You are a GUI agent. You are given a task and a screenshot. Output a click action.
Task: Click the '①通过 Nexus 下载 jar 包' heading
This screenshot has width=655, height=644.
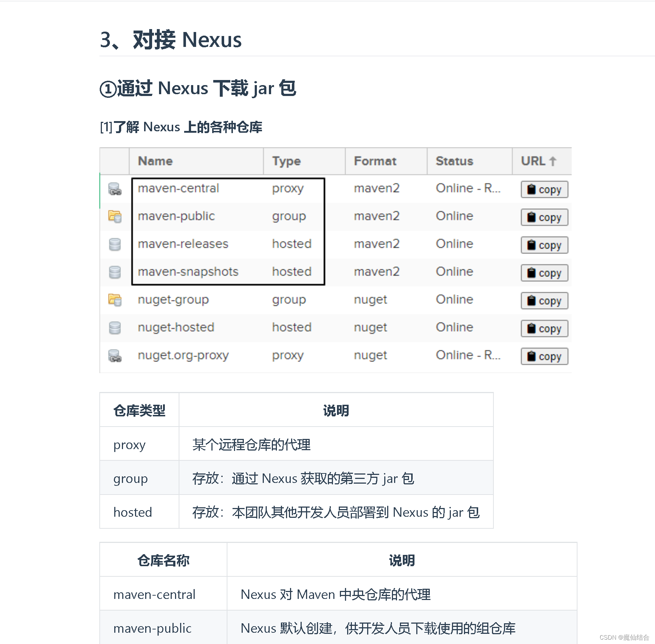(198, 88)
